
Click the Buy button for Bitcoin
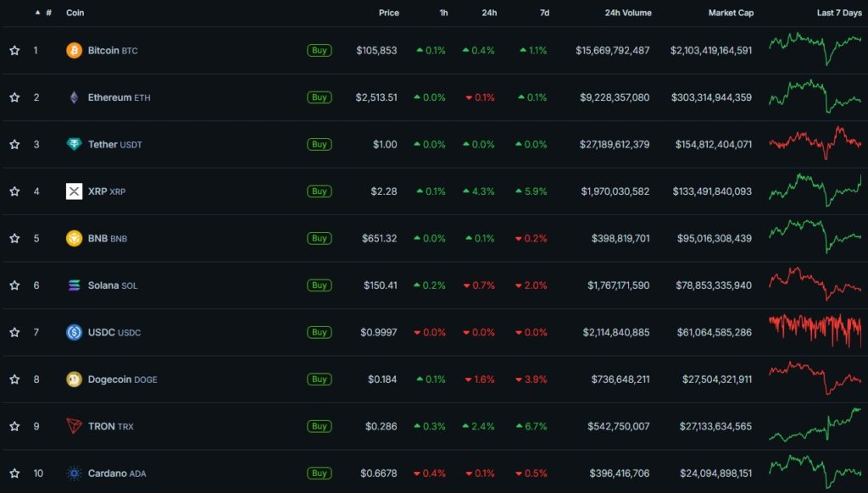click(320, 50)
